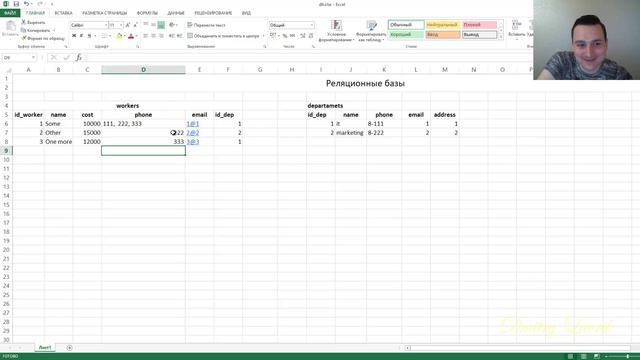Image resolution: width=640 pixels, height=360 pixels.
Task: Apply yellow fill color
Action: pos(120,36)
